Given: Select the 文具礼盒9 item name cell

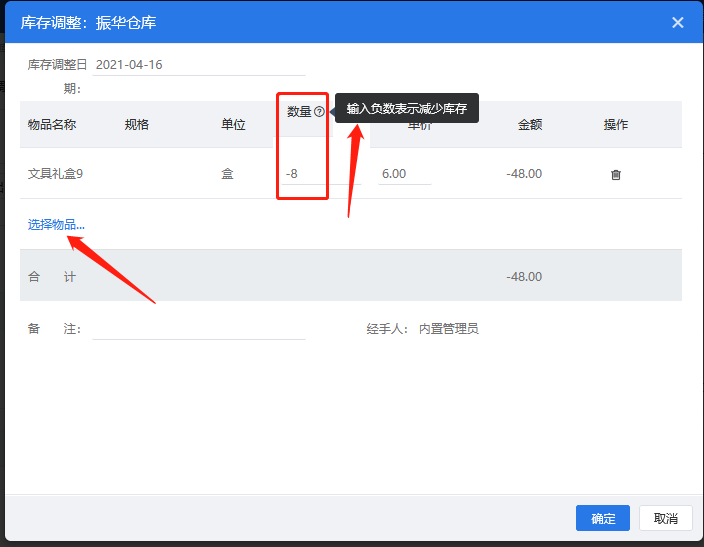Looking at the screenshot, I should point(55,174).
